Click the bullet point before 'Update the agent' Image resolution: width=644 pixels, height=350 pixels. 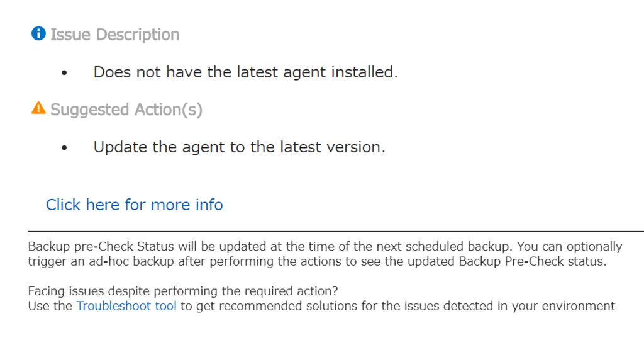click(x=64, y=149)
